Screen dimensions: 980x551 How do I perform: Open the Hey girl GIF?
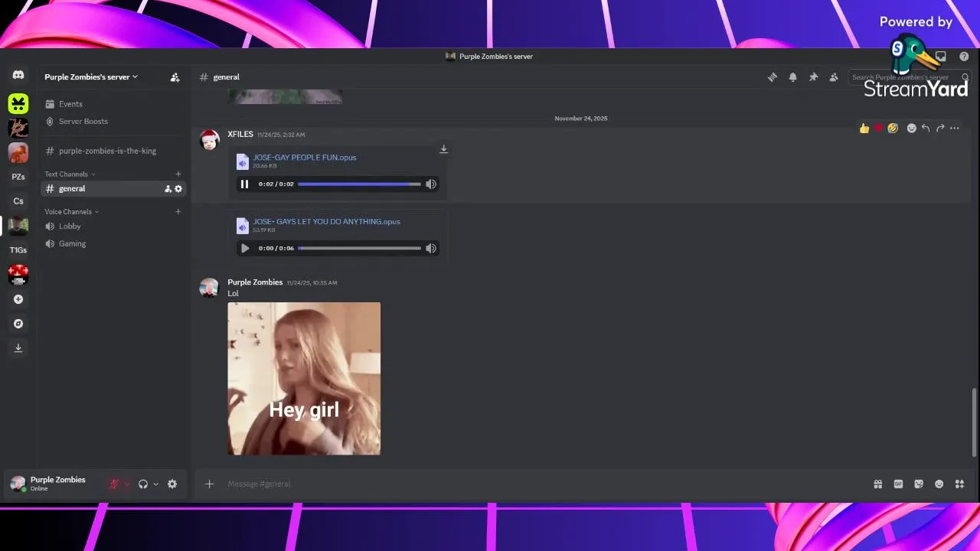(x=304, y=379)
